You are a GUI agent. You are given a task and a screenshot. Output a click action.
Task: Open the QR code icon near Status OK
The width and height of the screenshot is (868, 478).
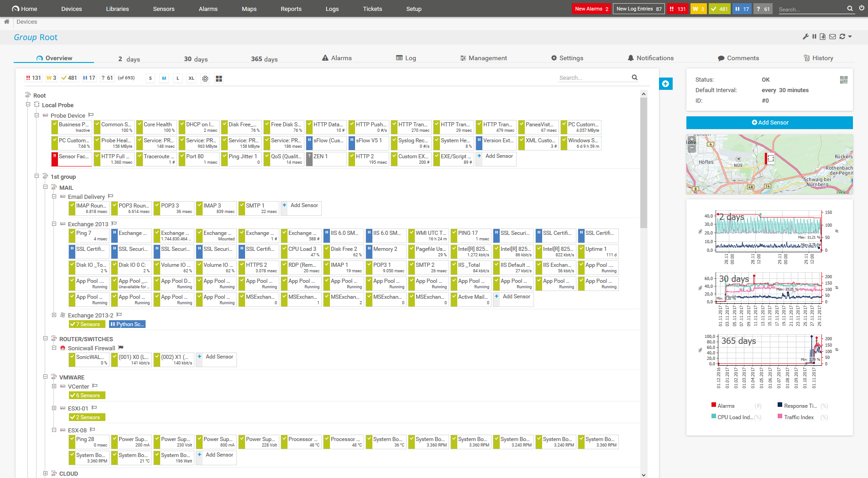[843, 79]
